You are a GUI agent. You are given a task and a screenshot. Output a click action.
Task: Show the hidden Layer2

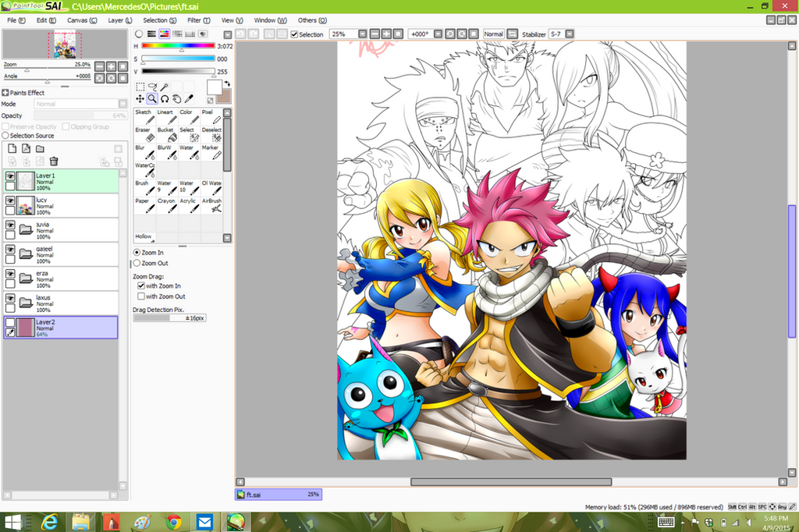(10, 322)
